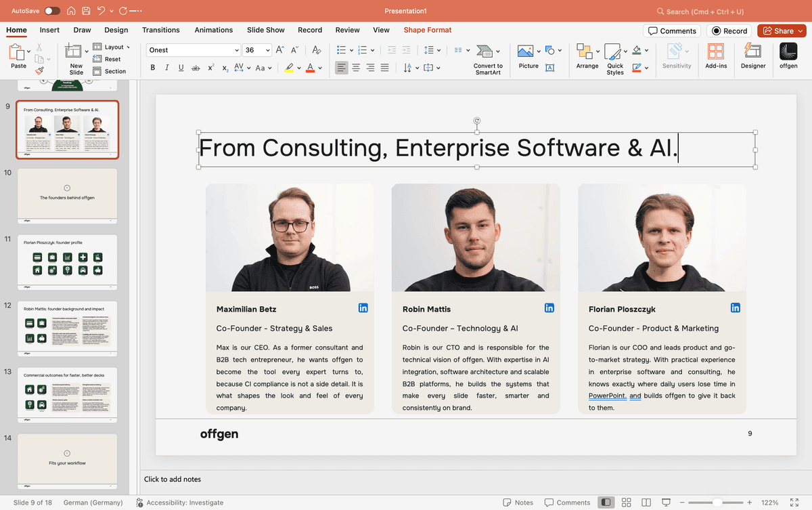Select slide 12 thumbnail Robin Mattis
Viewport: 812px width, 510px height.
click(x=67, y=328)
